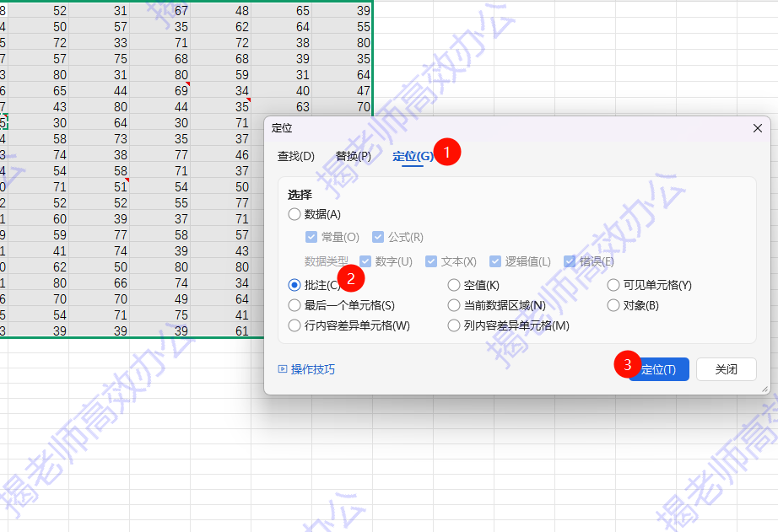Click the commented cell with 35 beside 70
Screen dimensions: 778x532
click(x=220, y=106)
